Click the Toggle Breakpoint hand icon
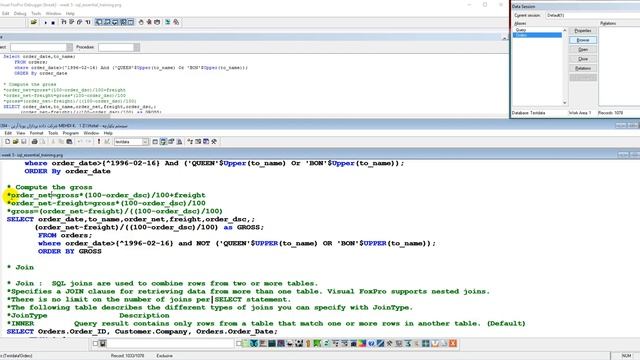Screen dimensions: 640x360 [141, 22]
